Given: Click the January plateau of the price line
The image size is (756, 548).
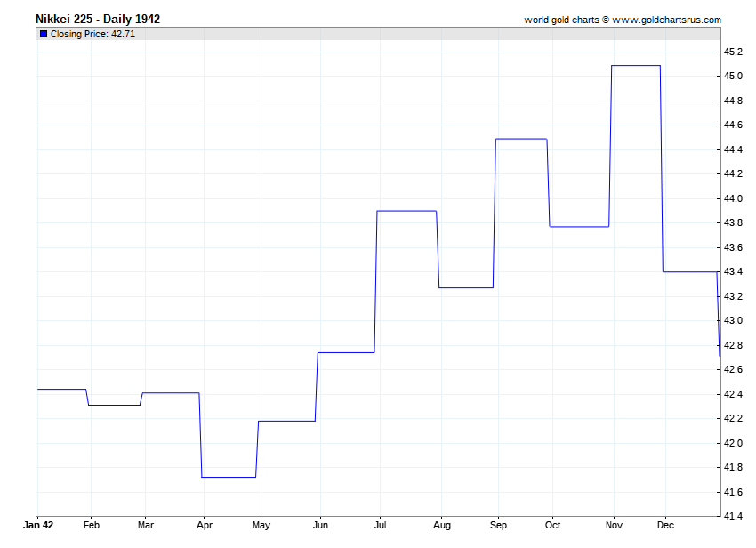Looking at the screenshot, I should click(x=61, y=389).
